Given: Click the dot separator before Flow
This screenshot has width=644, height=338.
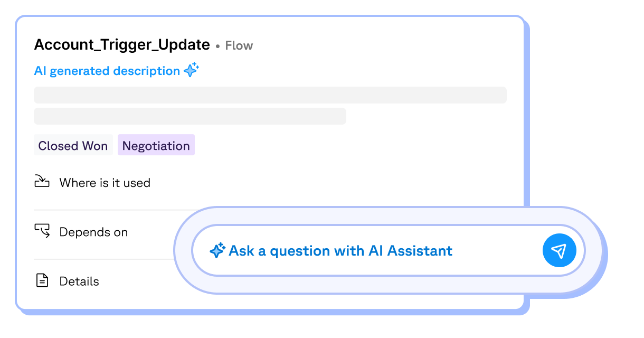Looking at the screenshot, I should [217, 46].
